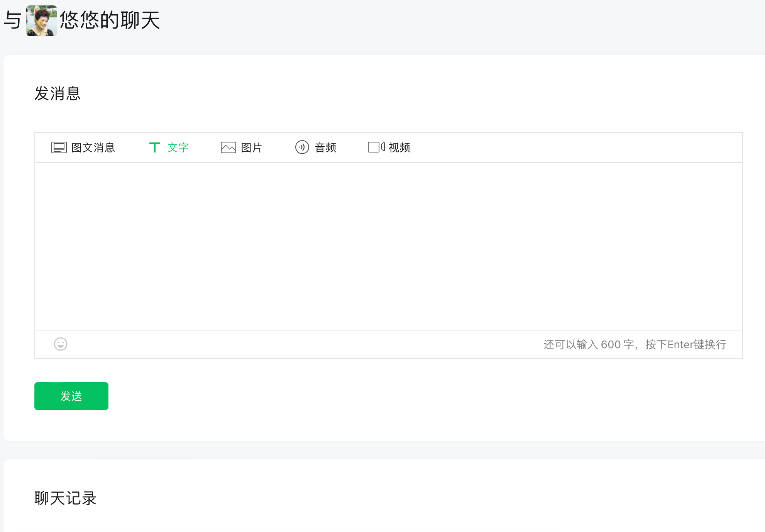765x532 pixels.
Task: Click the 音频 sound wave icon
Action: click(302, 147)
